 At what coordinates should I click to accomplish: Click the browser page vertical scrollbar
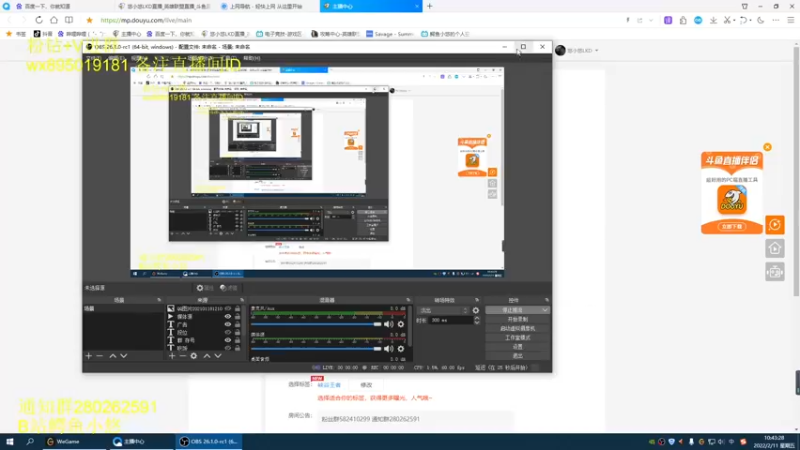[796, 170]
